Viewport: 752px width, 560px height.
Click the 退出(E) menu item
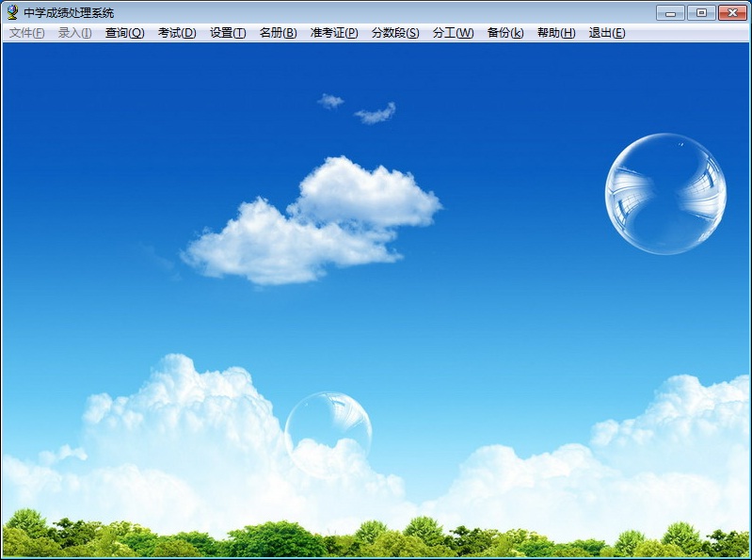[607, 33]
